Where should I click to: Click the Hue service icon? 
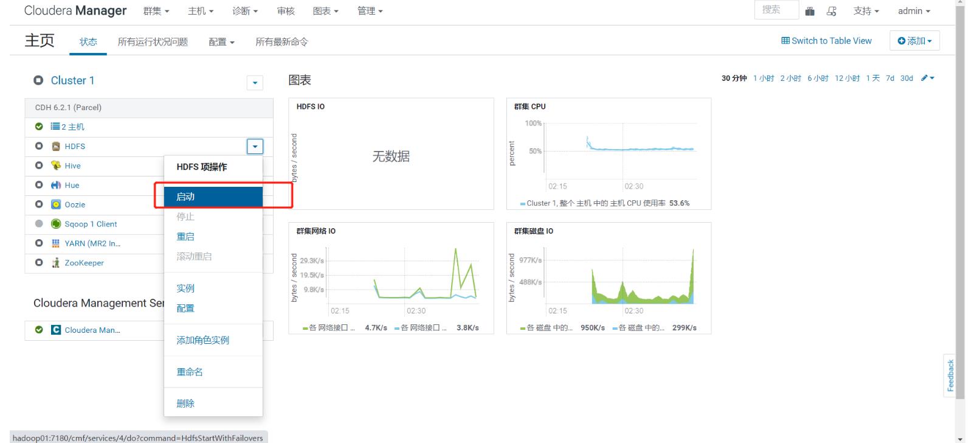56,185
